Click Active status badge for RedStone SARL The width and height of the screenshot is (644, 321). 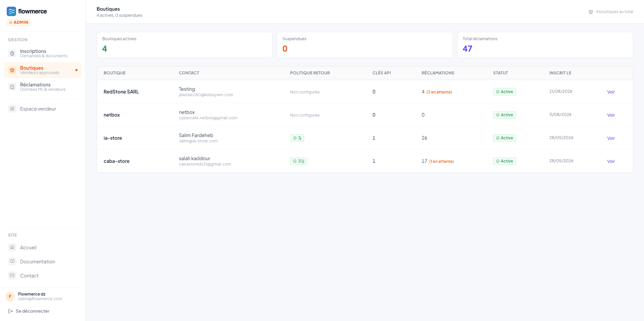tap(504, 92)
